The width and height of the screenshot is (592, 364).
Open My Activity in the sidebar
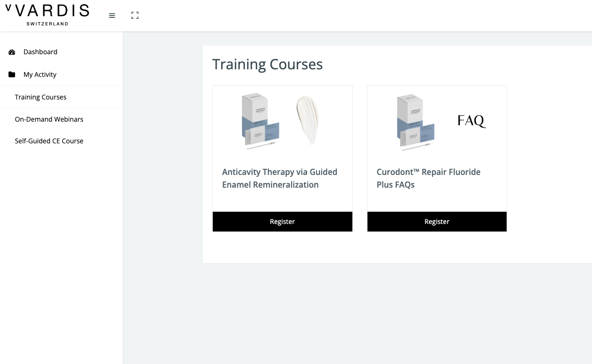click(x=40, y=74)
